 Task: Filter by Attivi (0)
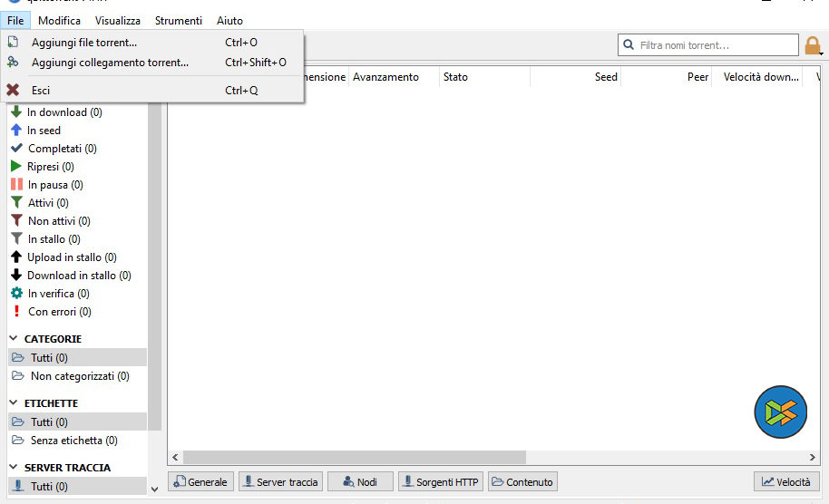tap(48, 203)
